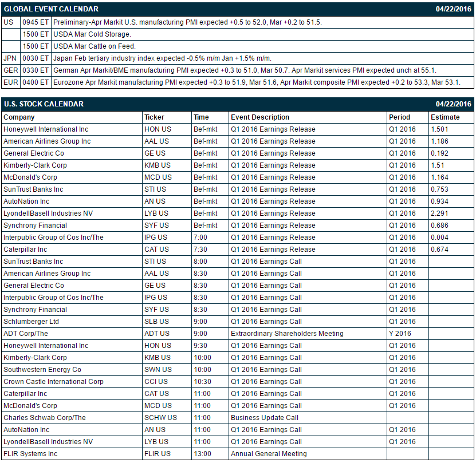Click the FLIR Systems Inc company name
This screenshot has height=463, width=476.
click(30, 454)
